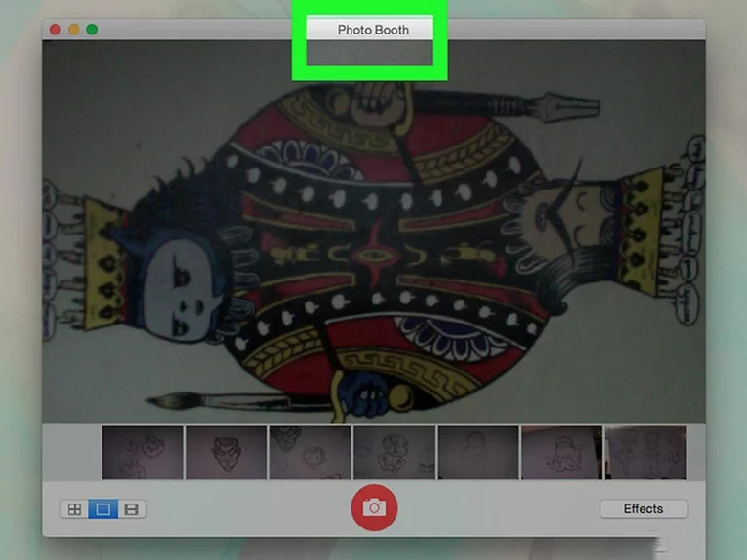The height and width of the screenshot is (560, 747).
Task: Close the Photo Booth window
Action: pos(56,30)
